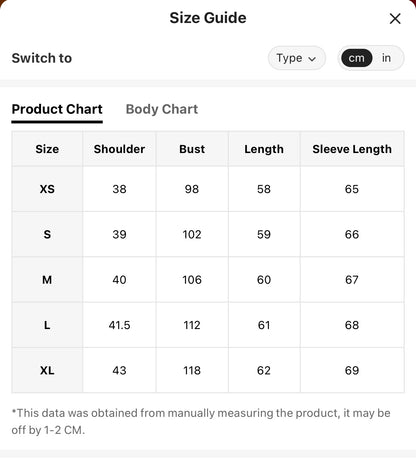Screen dimensions: 416x466
Task: Close the Size Guide dialog
Action: pos(395,19)
